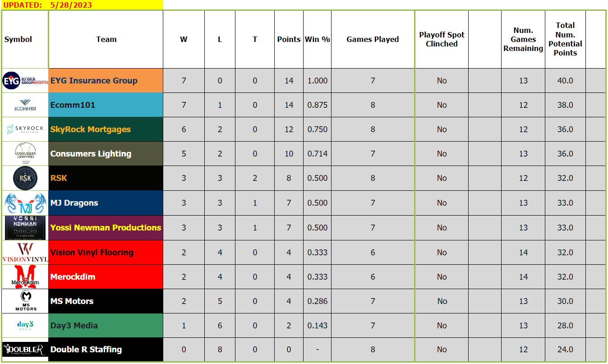Viewport: 608px width, 364px height.
Task: Click MS Motors potential points 30.0
Action: point(565,301)
